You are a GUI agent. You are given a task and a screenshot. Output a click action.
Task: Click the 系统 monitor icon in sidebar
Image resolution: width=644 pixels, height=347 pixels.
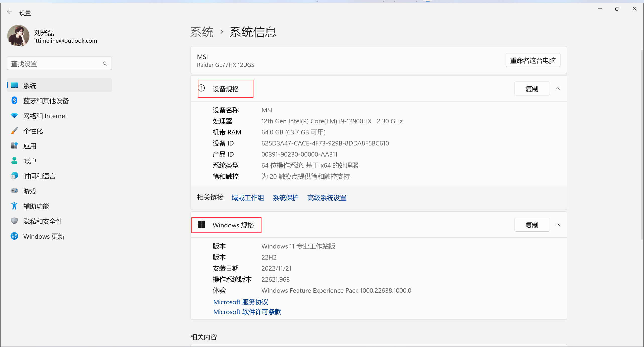point(14,85)
